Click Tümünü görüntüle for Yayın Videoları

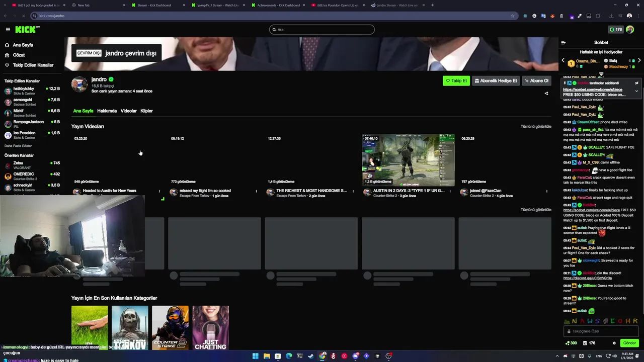click(536, 127)
